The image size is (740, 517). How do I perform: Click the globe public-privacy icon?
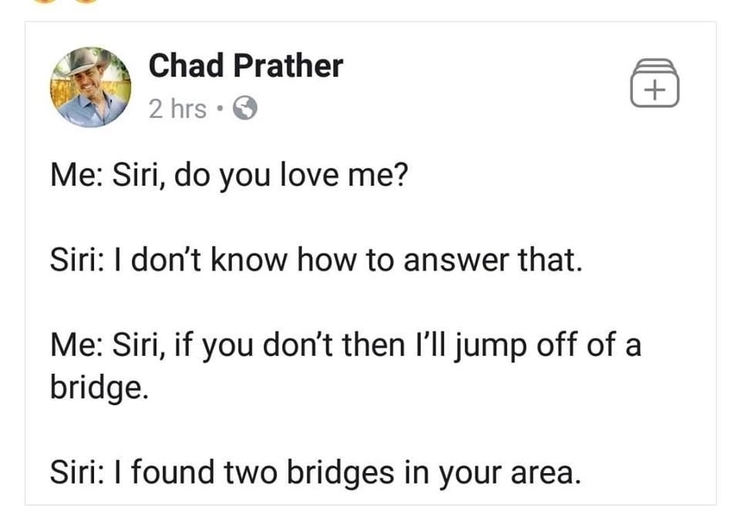[245, 108]
